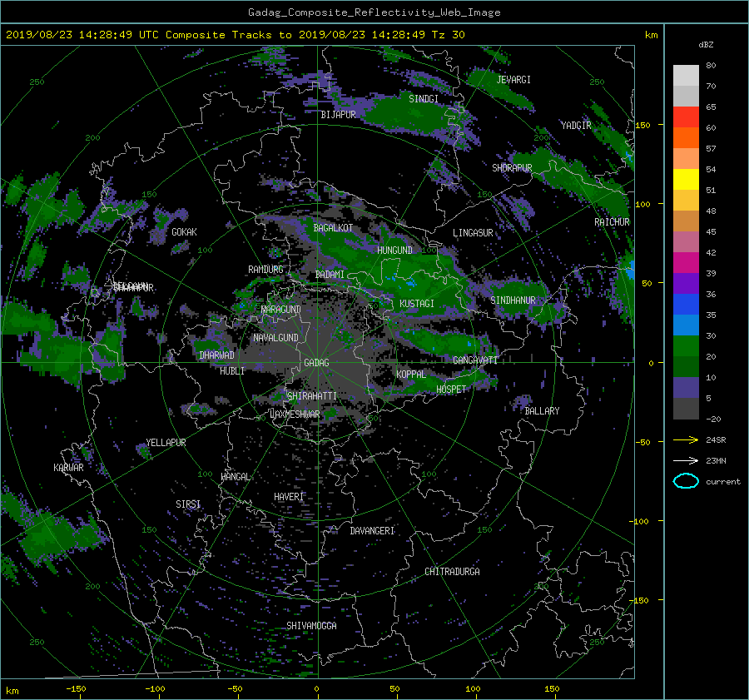Click the BADAMI town label
The image size is (749, 700).
click(330, 275)
